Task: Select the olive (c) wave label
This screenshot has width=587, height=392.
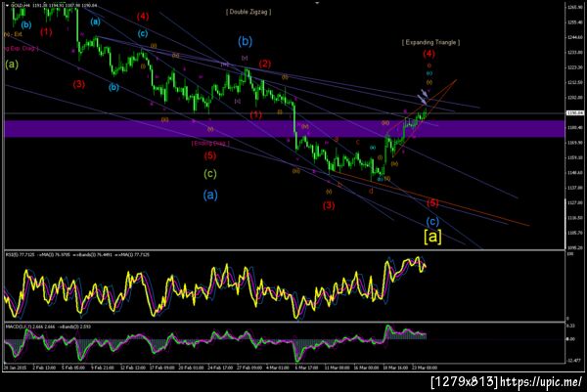Action: [210, 174]
